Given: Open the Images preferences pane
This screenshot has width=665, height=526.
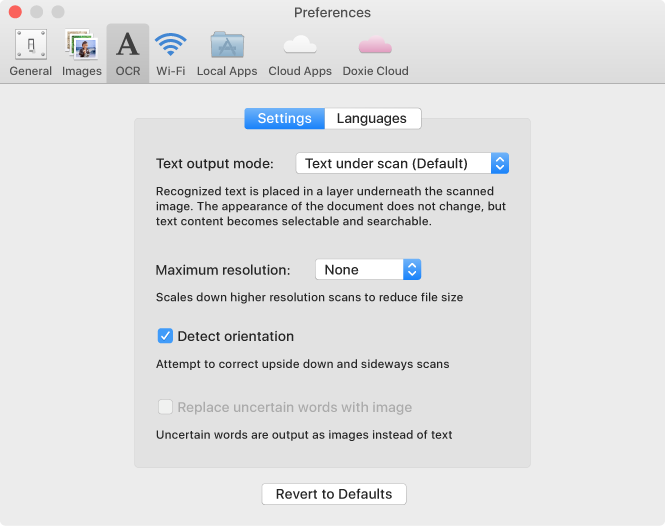Looking at the screenshot, I should coord(81,53).
